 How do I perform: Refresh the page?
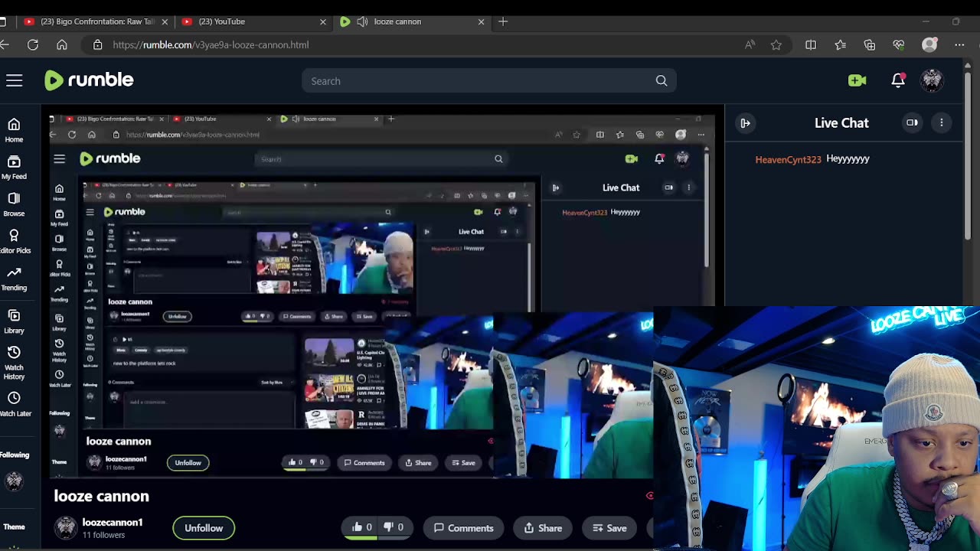click(x=33, y=45)
